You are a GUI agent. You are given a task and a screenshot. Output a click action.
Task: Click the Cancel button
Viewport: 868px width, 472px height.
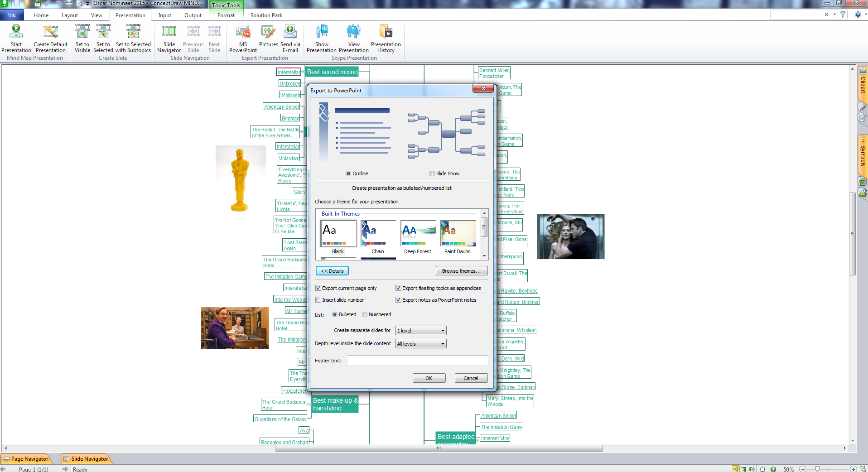point(471,378)
